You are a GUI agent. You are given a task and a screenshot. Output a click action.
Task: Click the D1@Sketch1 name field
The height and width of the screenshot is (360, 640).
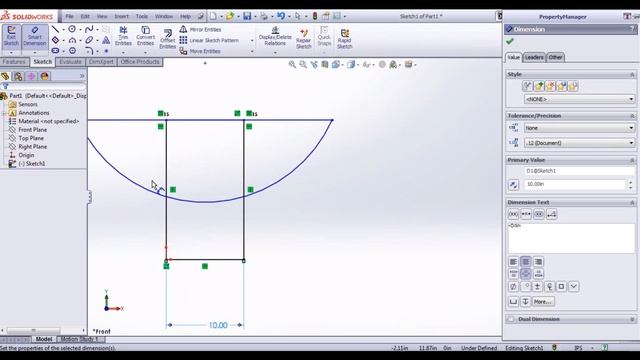579,171
